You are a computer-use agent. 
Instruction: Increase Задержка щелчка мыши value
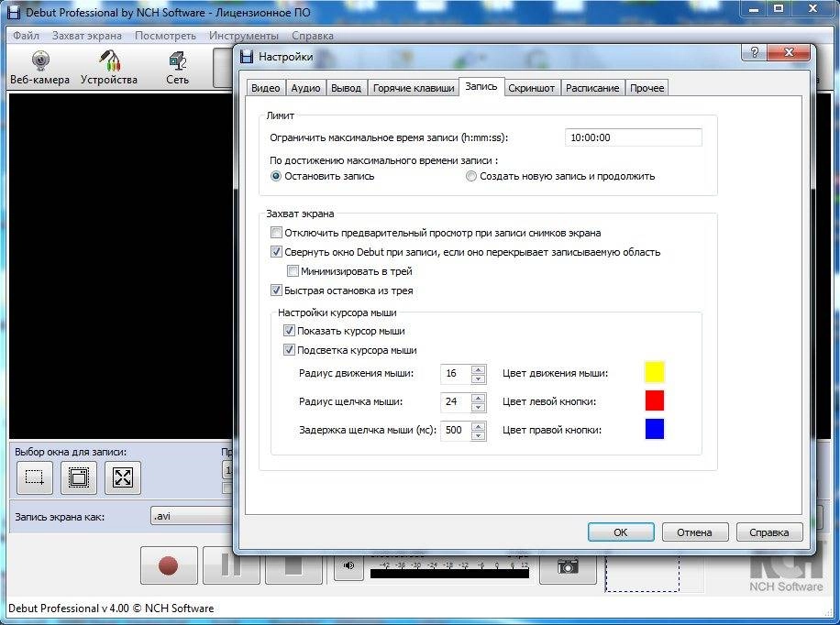click(x=479, y=426)
